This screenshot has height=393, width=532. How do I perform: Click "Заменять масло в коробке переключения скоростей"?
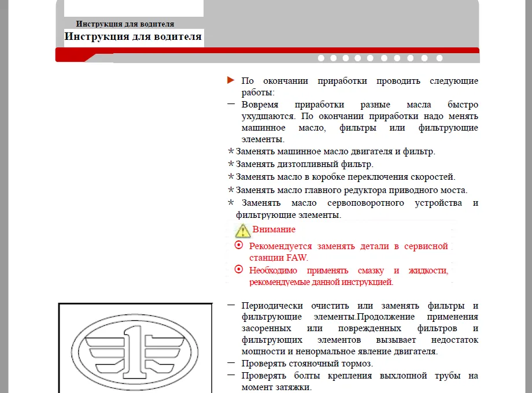[x=345, y=177]
